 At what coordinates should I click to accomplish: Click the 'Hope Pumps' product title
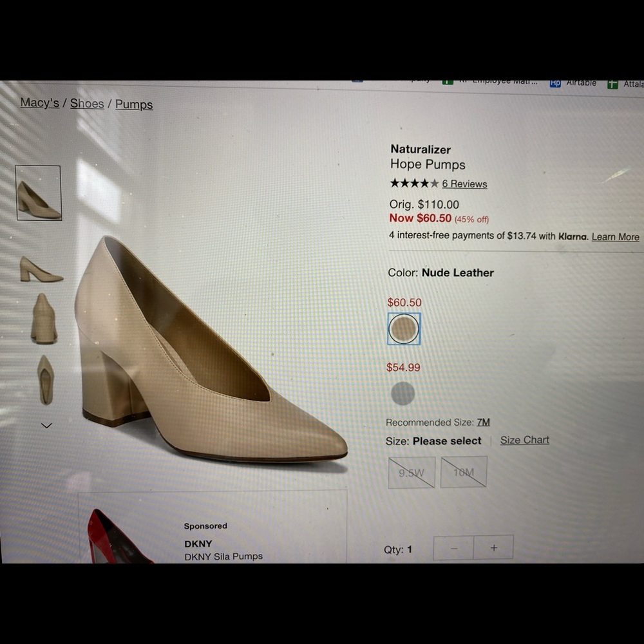pos(428,164)
